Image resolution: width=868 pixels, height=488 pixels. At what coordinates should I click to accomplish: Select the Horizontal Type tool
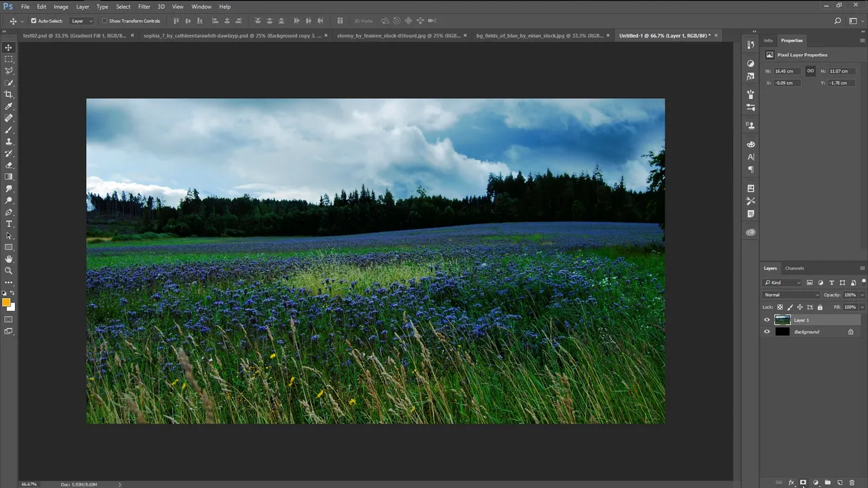coord(9,224)
